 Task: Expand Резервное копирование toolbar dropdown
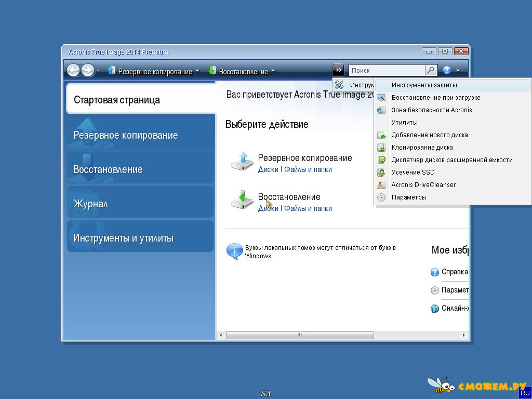click(197, 71)
